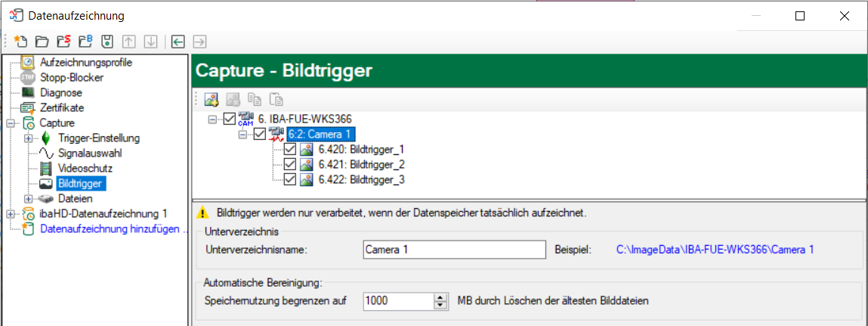
Task: Click the folder icon with blue B
Action: pyautogui.click(x=85, y=41)
